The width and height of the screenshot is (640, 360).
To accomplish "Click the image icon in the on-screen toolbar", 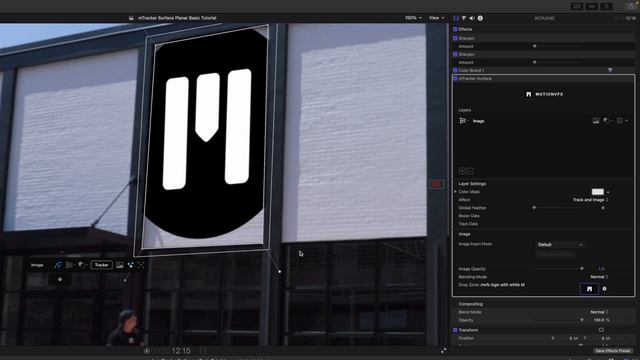I will [x=120, y=265].
